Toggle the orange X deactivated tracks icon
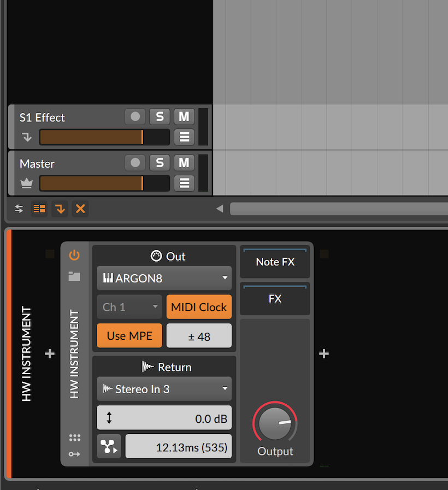The height and width of the screenshot is (490, 448). [80, 209]
